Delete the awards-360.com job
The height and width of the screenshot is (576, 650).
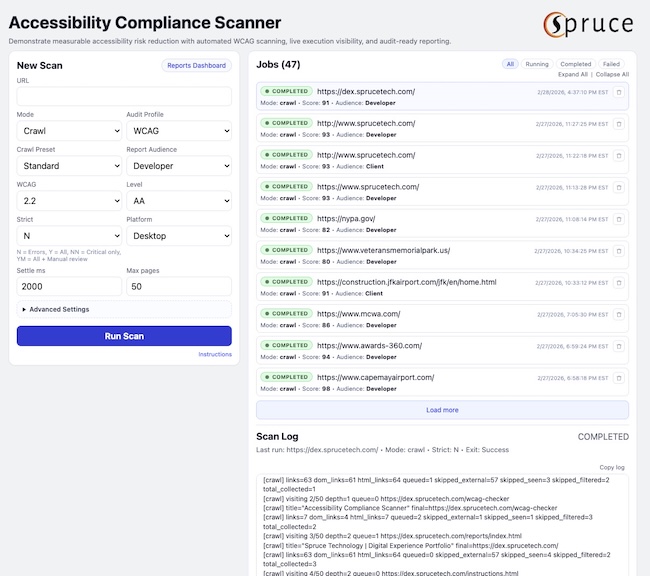tap(618, 346)
